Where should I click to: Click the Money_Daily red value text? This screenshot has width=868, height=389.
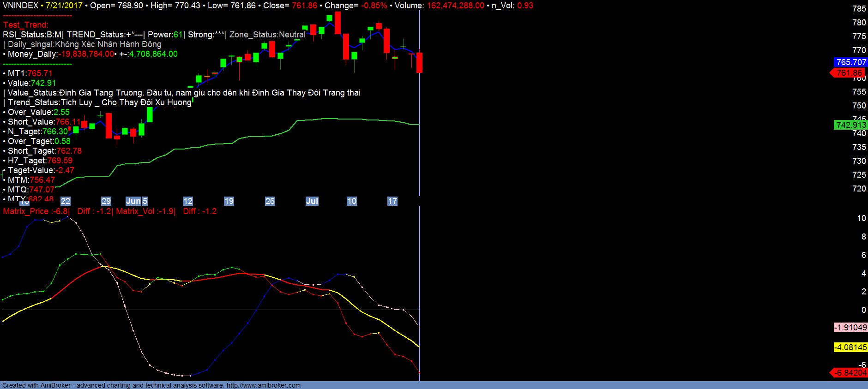click(x=86, y=54)
